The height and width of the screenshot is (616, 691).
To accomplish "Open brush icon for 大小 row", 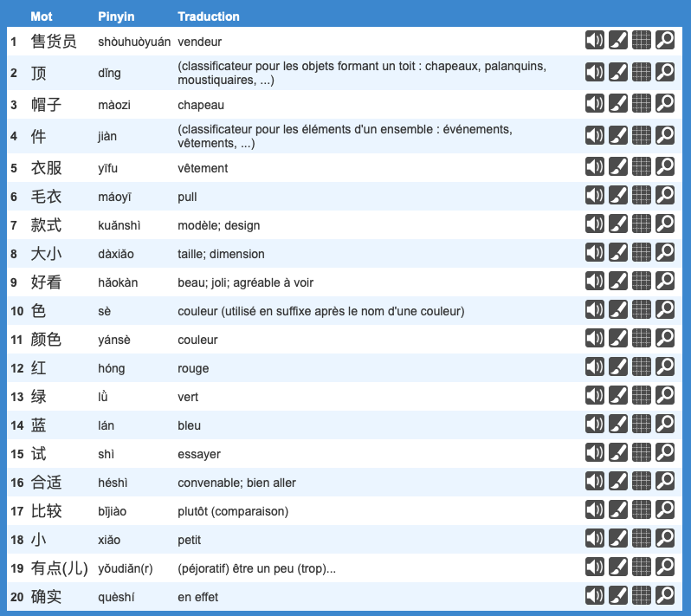I will tap(617, 254).
